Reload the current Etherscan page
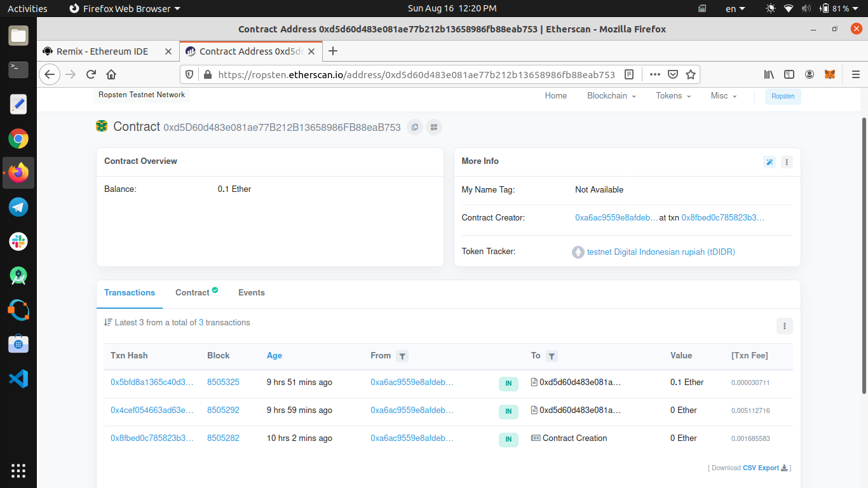Viewport: 868px width, 488px height. click(x=91, y=74)
